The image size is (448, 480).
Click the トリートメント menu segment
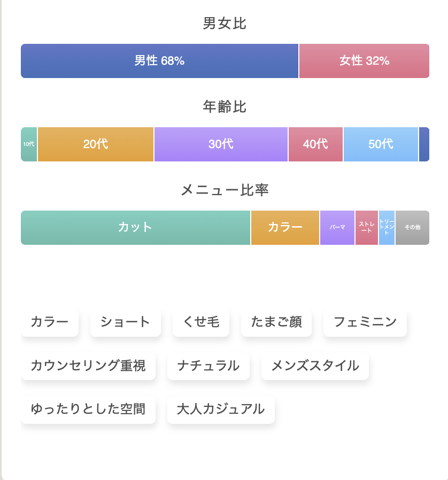click(x=387, y=228)
